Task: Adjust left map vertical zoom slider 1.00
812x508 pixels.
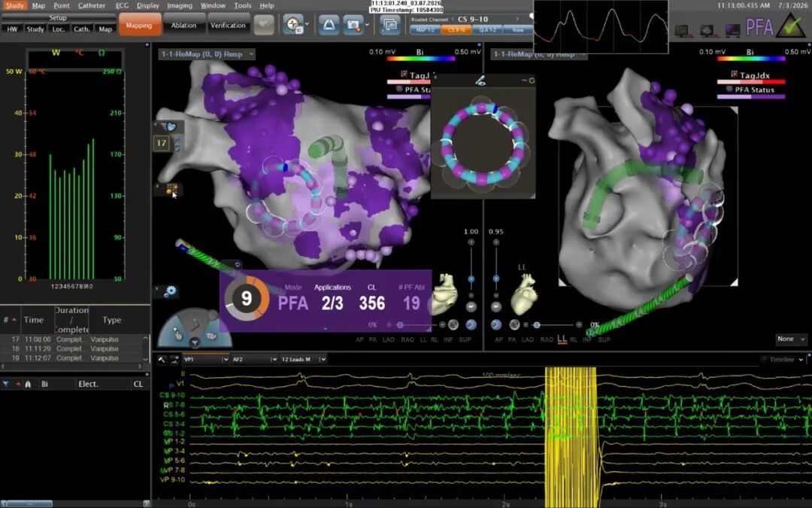Action: pyautogui.click(x=471, y=278)
